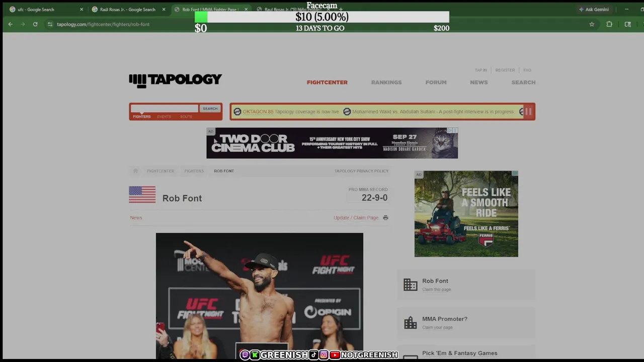This screenshot has width=644, height=362.
Task: Switch to 'Raúl Rosas Jr. - Google Search' tab
Action: 127,9
